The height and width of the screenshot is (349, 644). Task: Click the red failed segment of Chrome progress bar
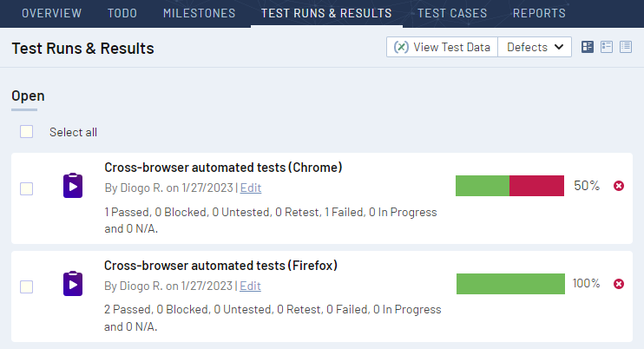pos(536,186)
